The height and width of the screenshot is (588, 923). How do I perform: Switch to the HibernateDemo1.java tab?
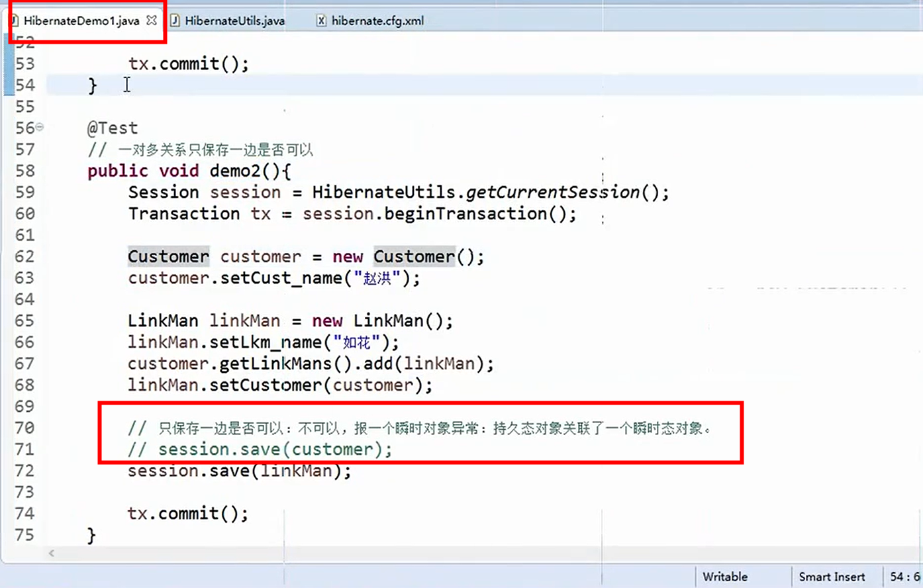pyautogui.click(x=81, y=21)
